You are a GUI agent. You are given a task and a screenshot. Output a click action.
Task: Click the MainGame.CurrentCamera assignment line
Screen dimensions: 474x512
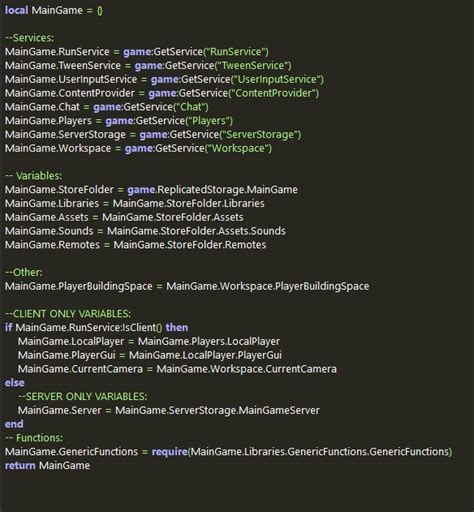(177, 369)
